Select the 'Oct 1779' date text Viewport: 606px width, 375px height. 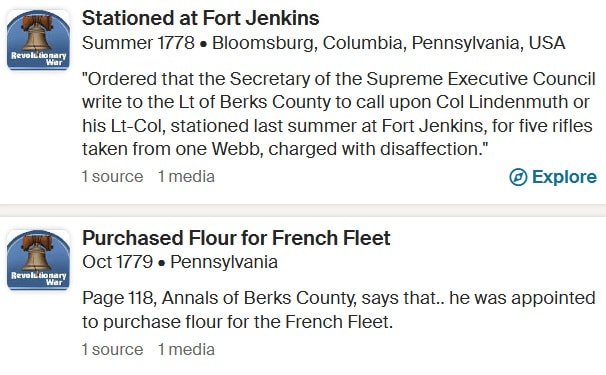(x=117, y=262)
